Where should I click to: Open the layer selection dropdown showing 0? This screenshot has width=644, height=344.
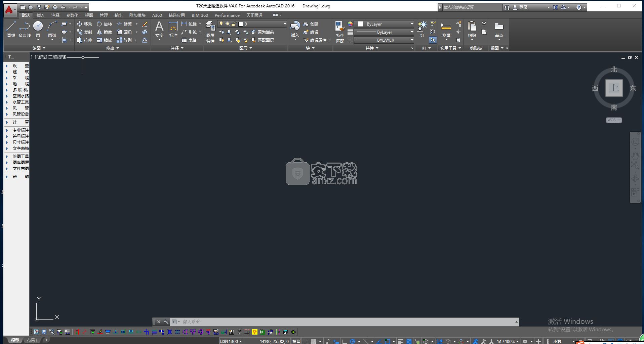[252, 24]
